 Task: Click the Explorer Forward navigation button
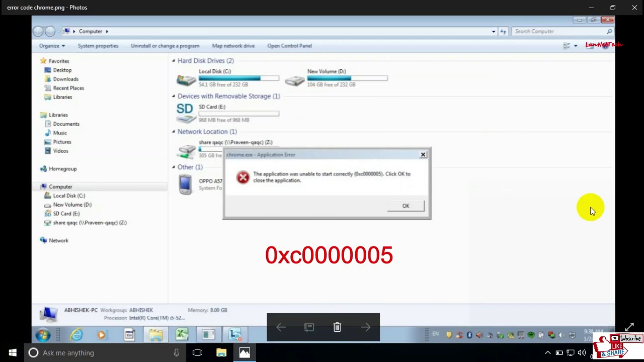tap(50, 32)
